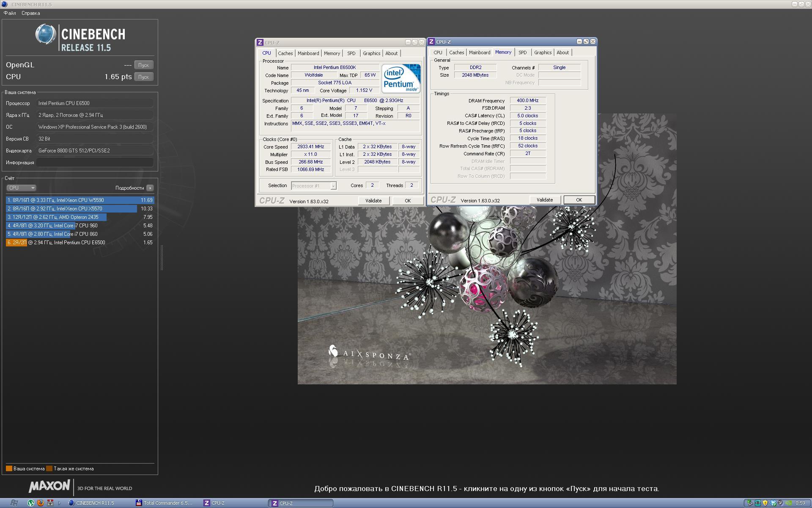Run the CPU test with Пуск
This screenshot has width=812, height=508.
(x=144, y=77)
